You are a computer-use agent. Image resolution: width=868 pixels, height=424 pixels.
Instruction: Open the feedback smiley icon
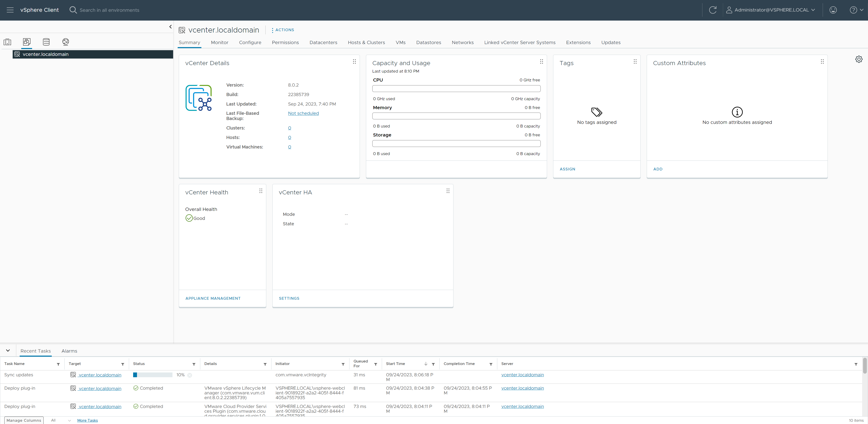pyautogui.click(x=833, y=10)
